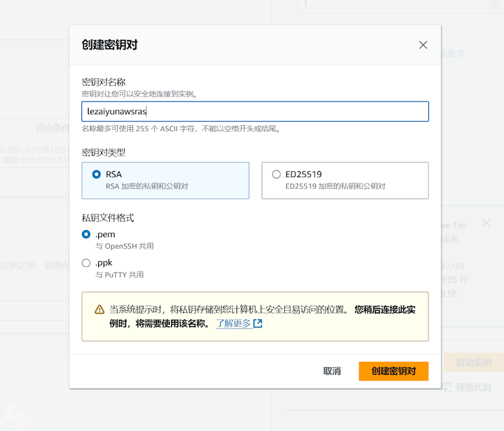The height and width of the screenshot is (431, 504).
Task: Select the RSA key pair type radio
Action: click(97, 174)
